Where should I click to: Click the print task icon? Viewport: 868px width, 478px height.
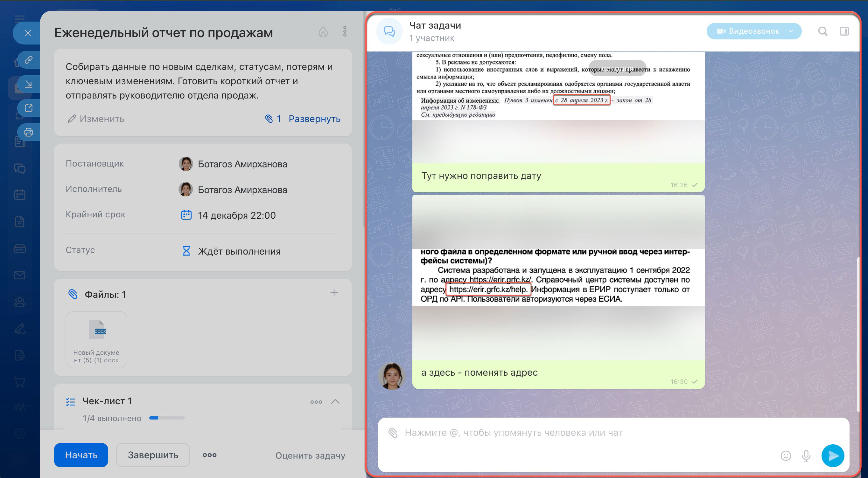(x=29, y=132)
